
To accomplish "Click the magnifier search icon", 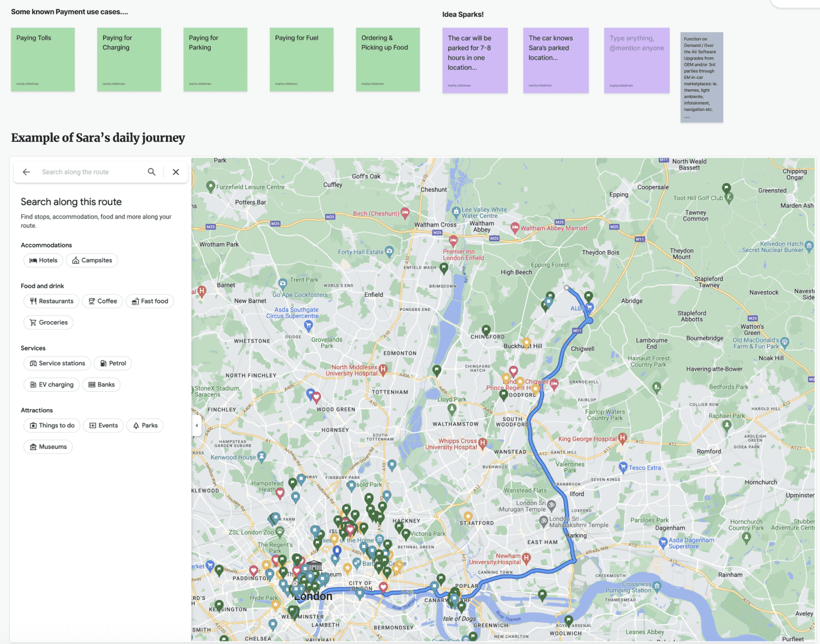I will click(151, 172).
